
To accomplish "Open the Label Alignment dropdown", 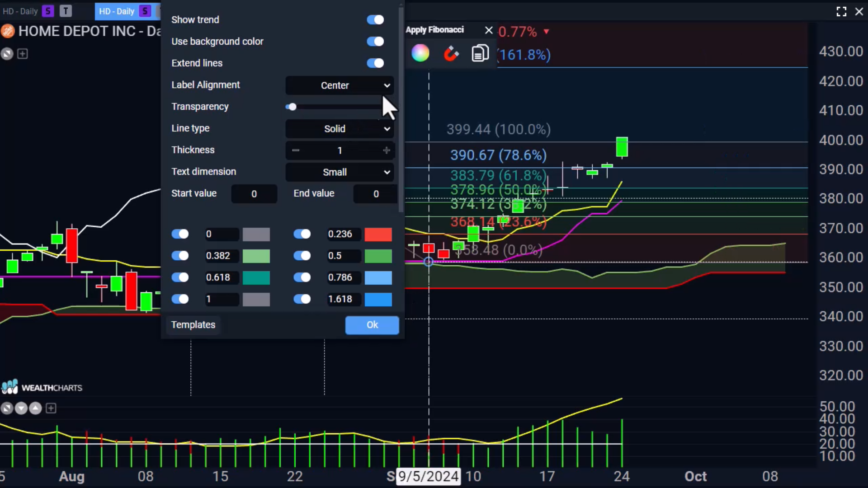I will pyautogui.click(x=340, y=85).
